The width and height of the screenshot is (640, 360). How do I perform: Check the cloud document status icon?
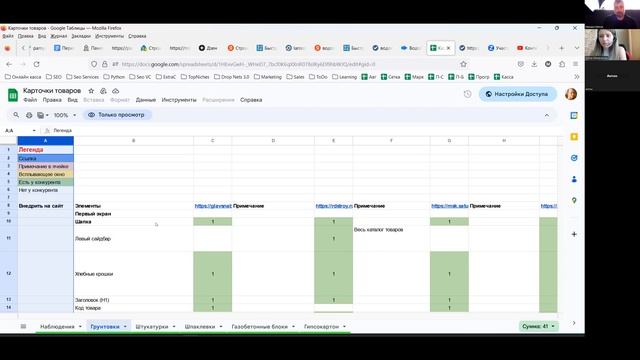pyautogui.click(x=116, y=91)
